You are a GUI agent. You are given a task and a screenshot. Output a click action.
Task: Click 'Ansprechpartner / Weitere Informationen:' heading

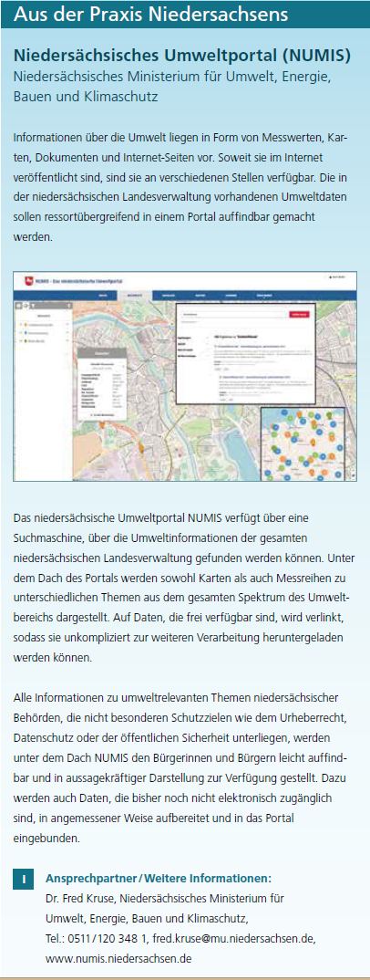(x=159, y=878)
